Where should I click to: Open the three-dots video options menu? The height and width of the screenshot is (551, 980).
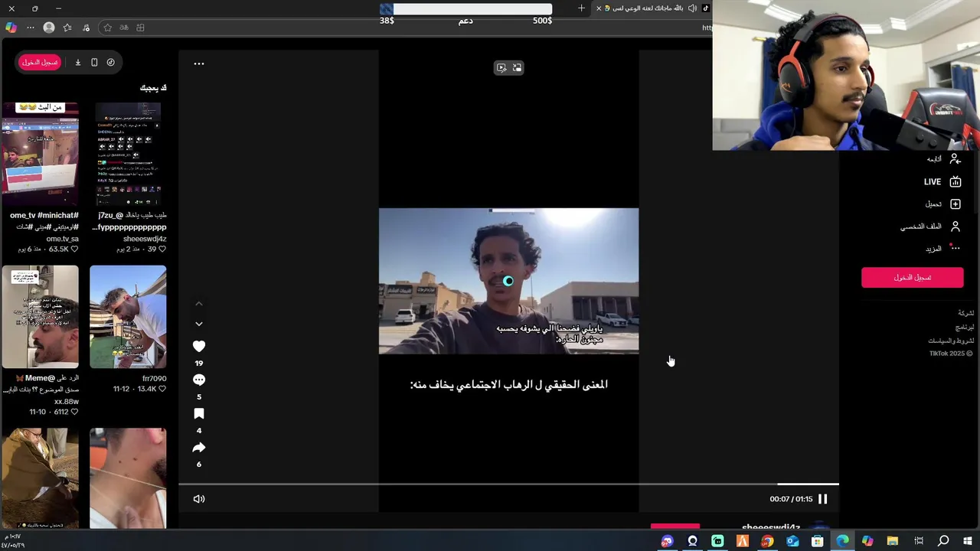tap(199, 64)
